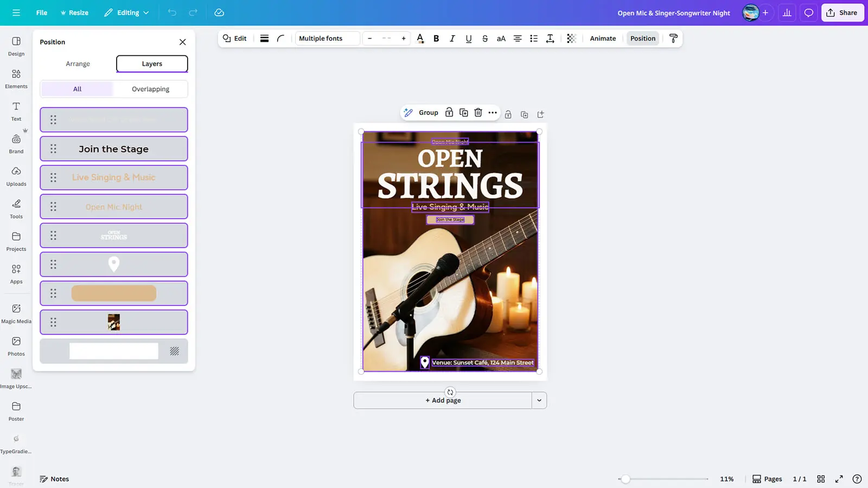The image size is (868, 488).
Task: Change text case using the aA icon
Action: (x=501, y=38)
